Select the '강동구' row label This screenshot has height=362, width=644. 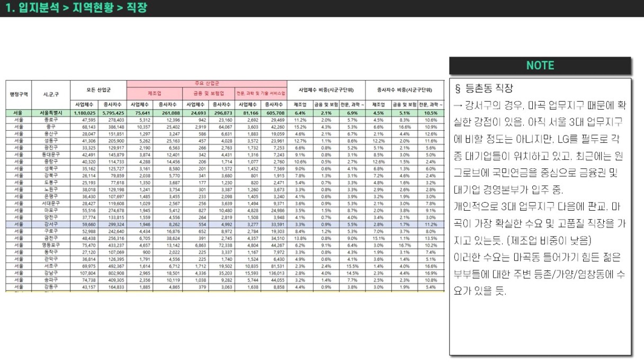51,286
